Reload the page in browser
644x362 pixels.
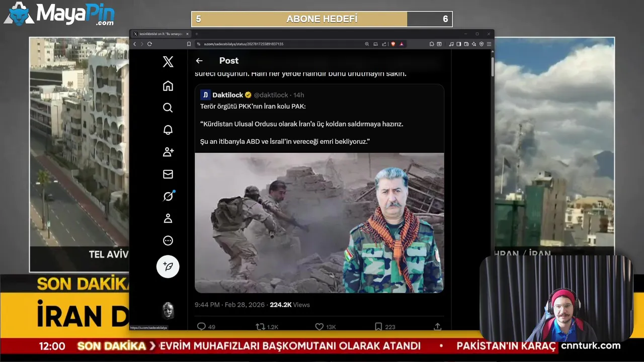pyautogui.click(x=149, y=44)
